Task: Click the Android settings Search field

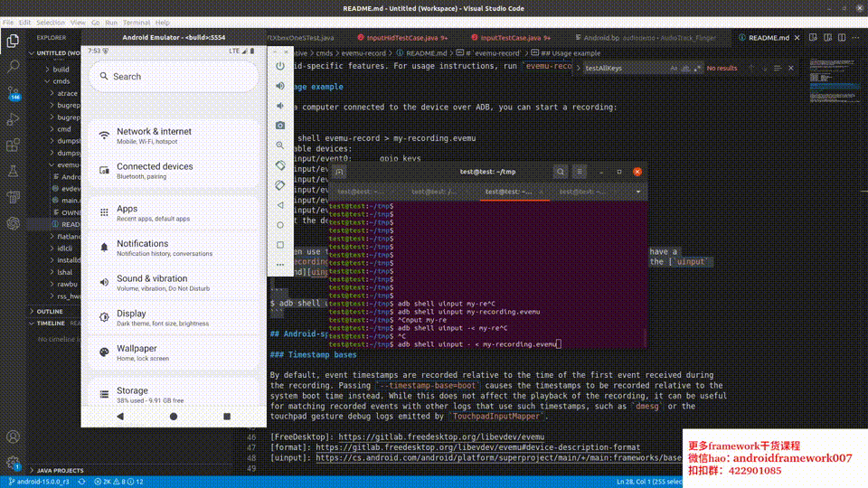Action: 174,76
